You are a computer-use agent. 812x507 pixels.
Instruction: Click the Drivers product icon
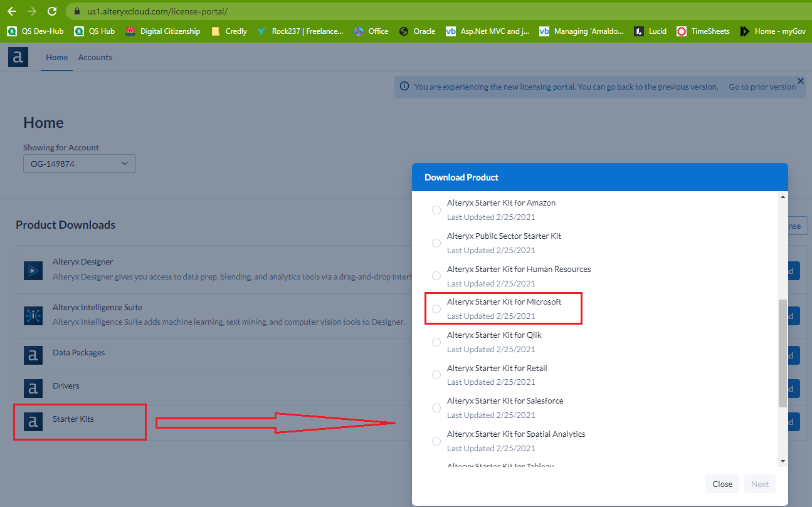point(33,389)
